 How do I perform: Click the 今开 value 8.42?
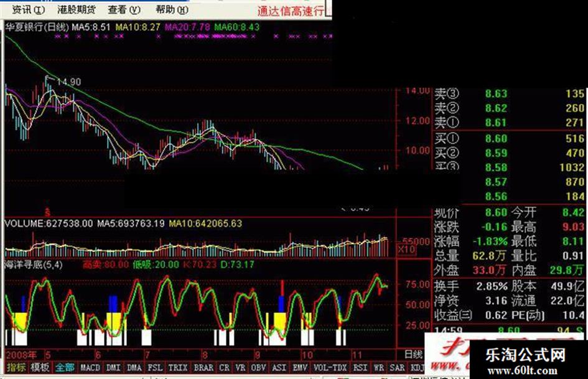573,213
